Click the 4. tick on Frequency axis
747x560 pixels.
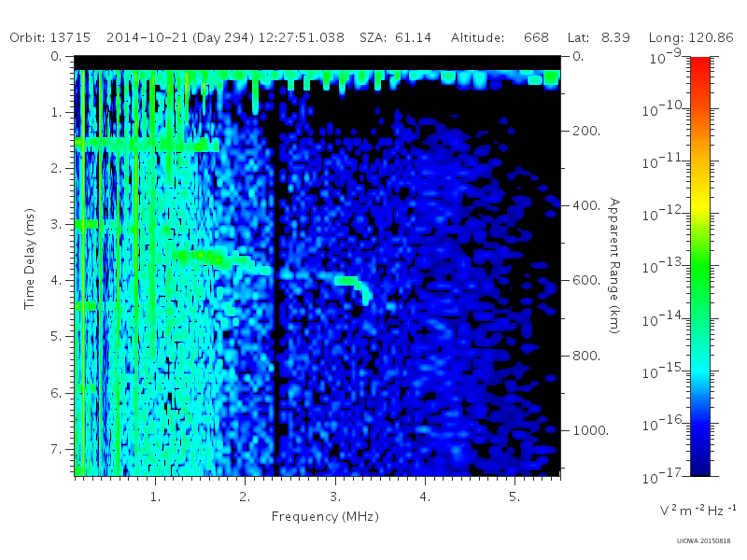[x=425, y=497]
